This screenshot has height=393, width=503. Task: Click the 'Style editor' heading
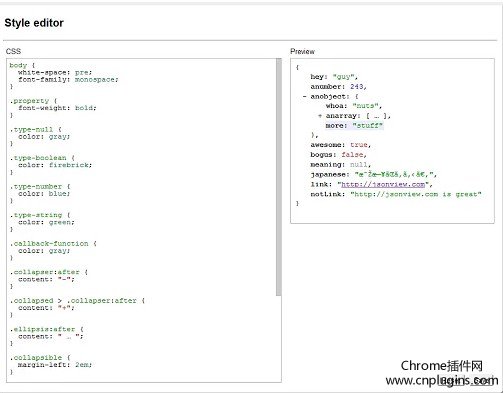click(34, 23)
